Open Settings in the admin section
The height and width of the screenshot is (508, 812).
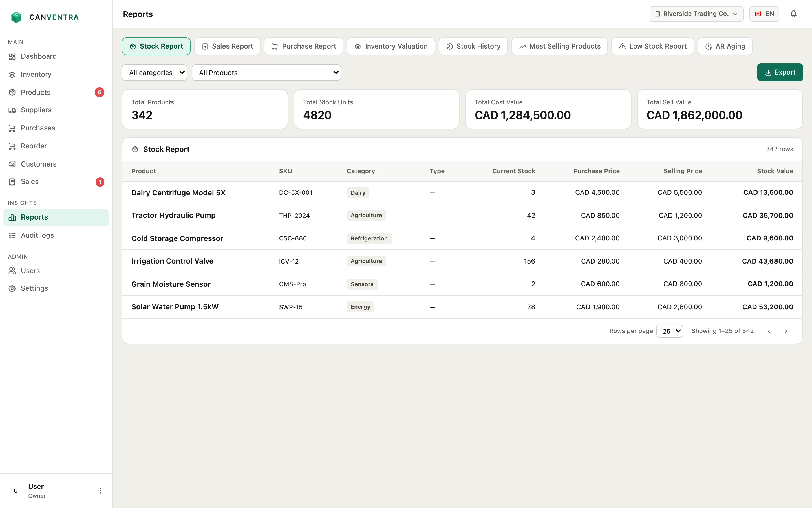click(56, 289)
